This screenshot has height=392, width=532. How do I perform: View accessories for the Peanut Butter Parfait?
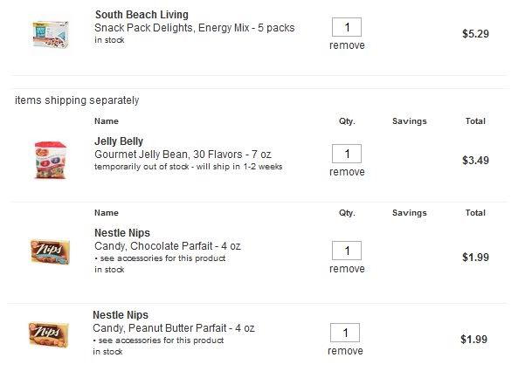click(x=161, y=340)
